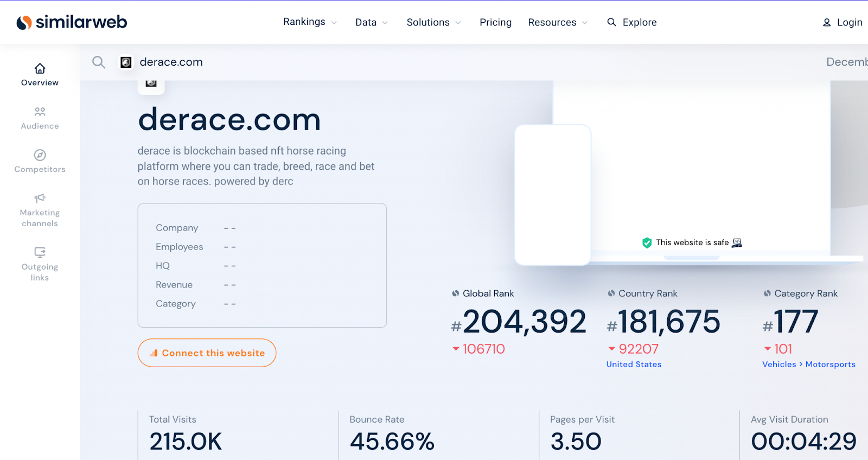Viewport: 868px width, 460px height.
Task: Expand the Rankings menu chevron
Action: 334,23
